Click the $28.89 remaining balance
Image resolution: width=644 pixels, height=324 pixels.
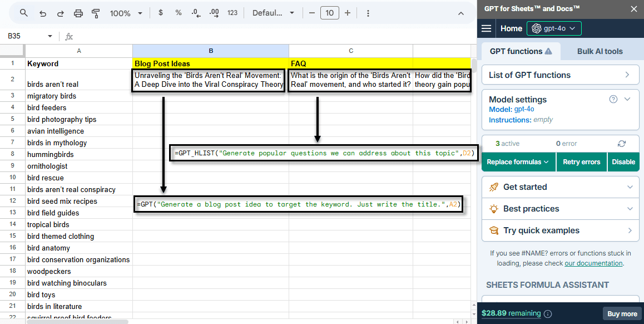(x=511, y=313)
